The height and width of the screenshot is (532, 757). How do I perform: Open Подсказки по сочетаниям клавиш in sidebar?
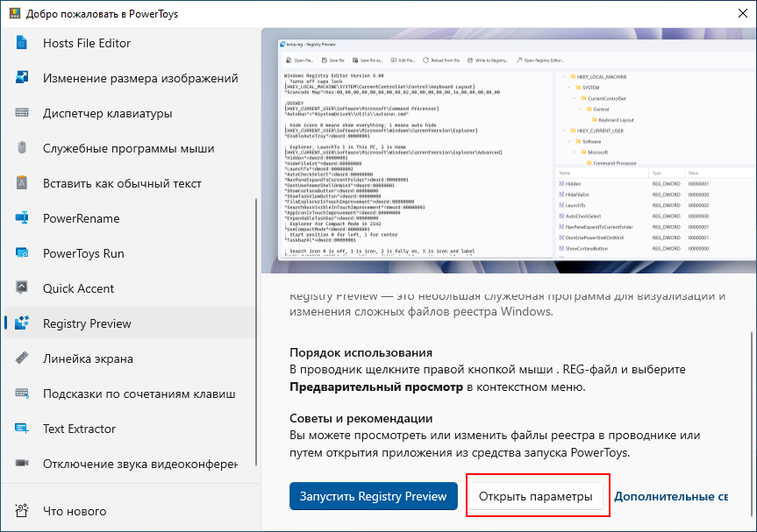130,394
